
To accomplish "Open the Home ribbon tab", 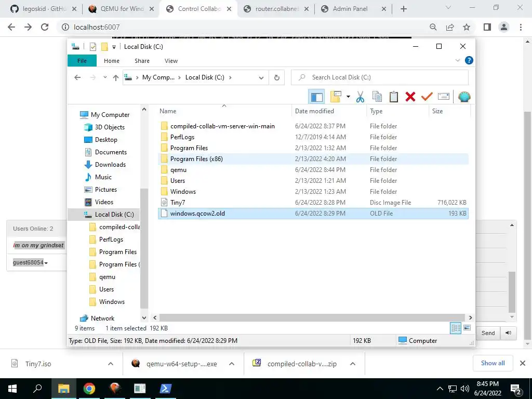I will pyautogui.click(x=112, y=61).
